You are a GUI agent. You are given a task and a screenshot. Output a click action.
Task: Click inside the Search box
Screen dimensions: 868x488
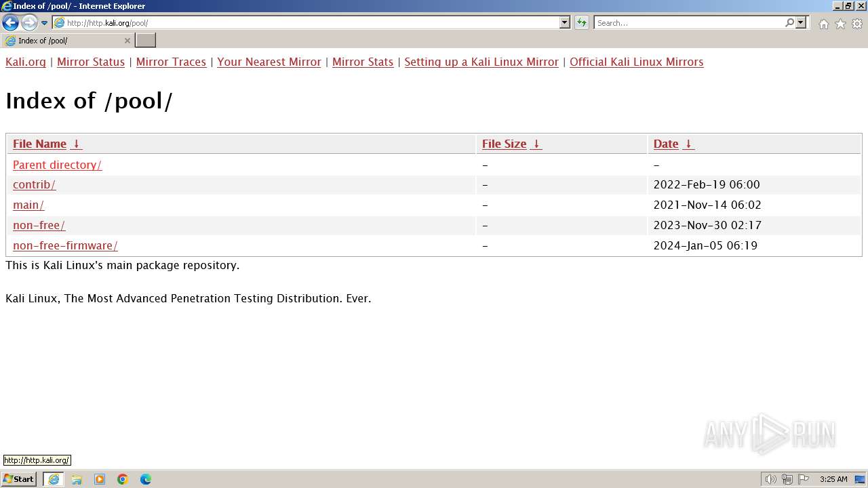pos(688,23)
